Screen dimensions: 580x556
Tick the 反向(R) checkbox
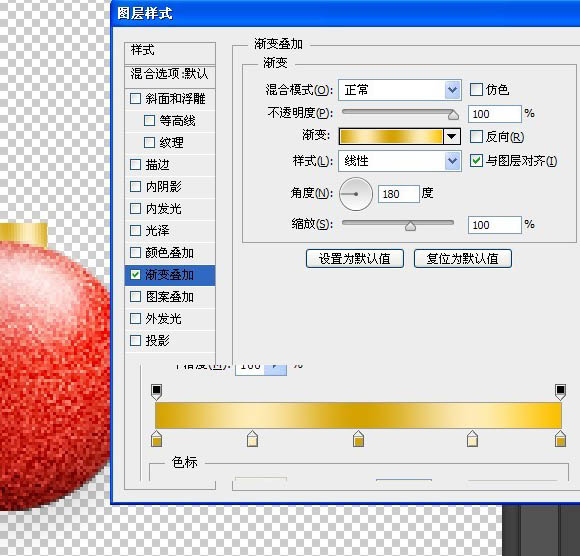click(476, 137)
